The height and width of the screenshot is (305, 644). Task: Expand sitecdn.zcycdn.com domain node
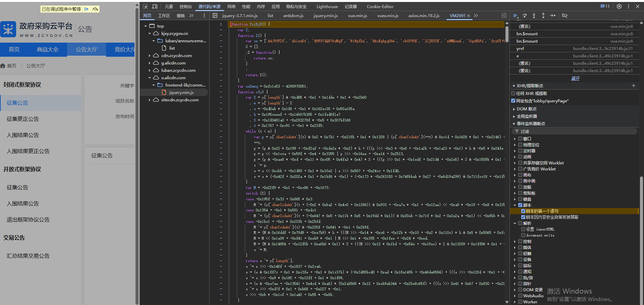(150, 100)
